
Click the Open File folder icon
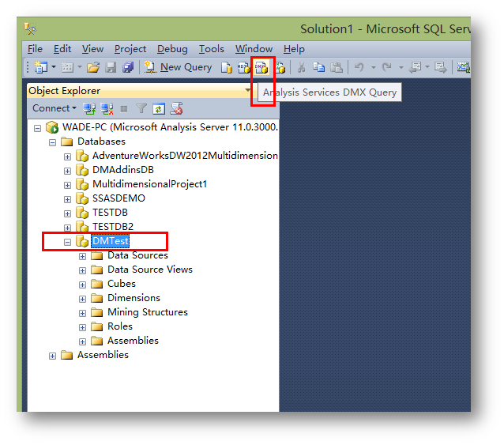pos(93,67)
